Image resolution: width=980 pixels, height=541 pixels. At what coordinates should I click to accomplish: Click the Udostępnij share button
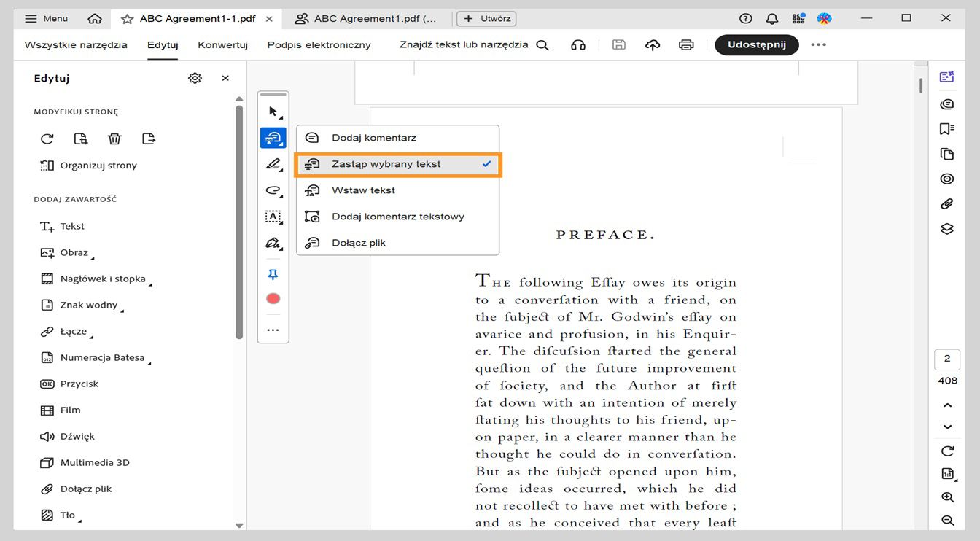(x=757, y=45)
